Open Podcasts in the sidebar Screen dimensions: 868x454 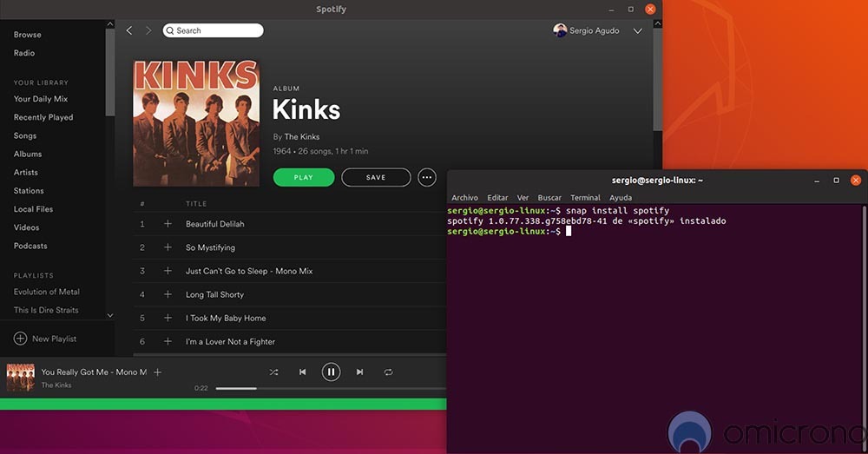(x=30, y=246)
